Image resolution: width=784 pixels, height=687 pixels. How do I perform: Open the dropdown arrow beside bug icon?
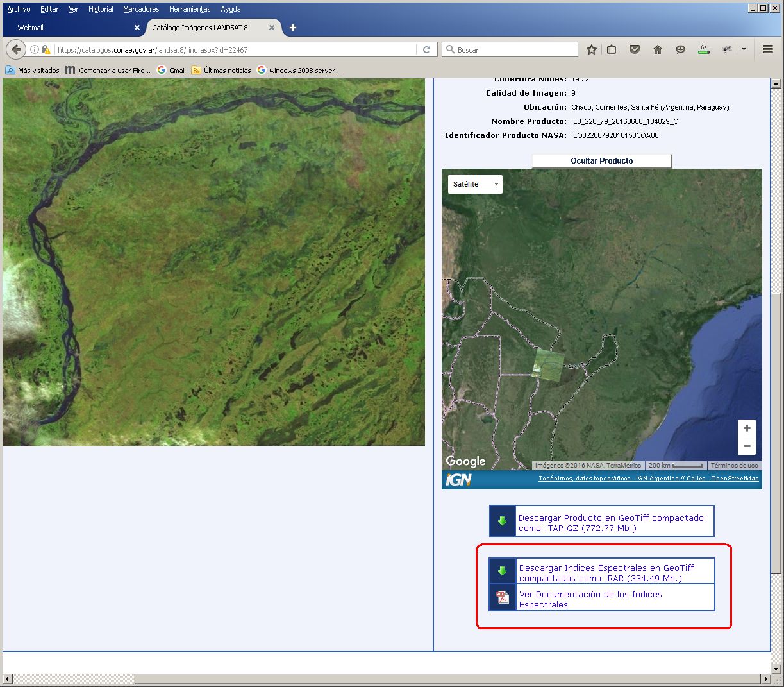[744, 49]
